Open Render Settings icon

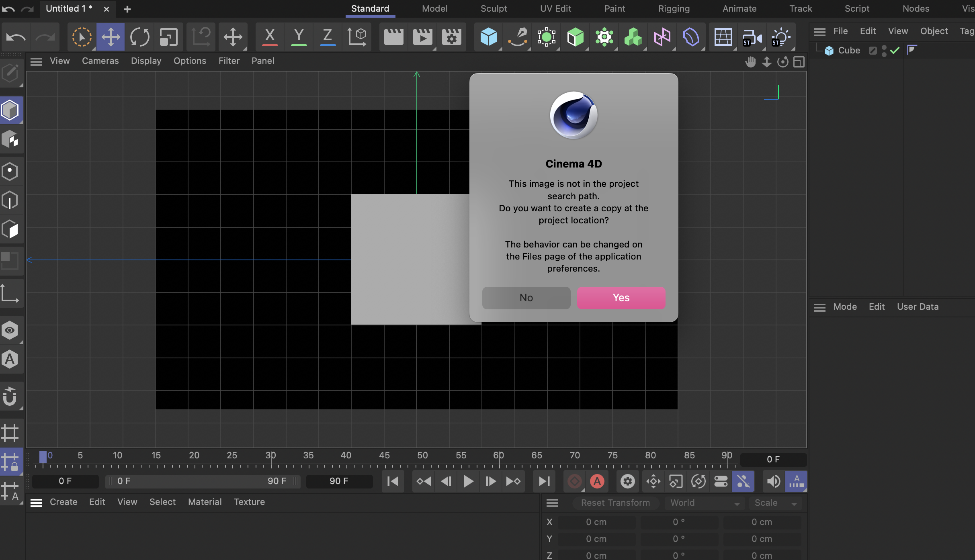(x=451, y=37)
